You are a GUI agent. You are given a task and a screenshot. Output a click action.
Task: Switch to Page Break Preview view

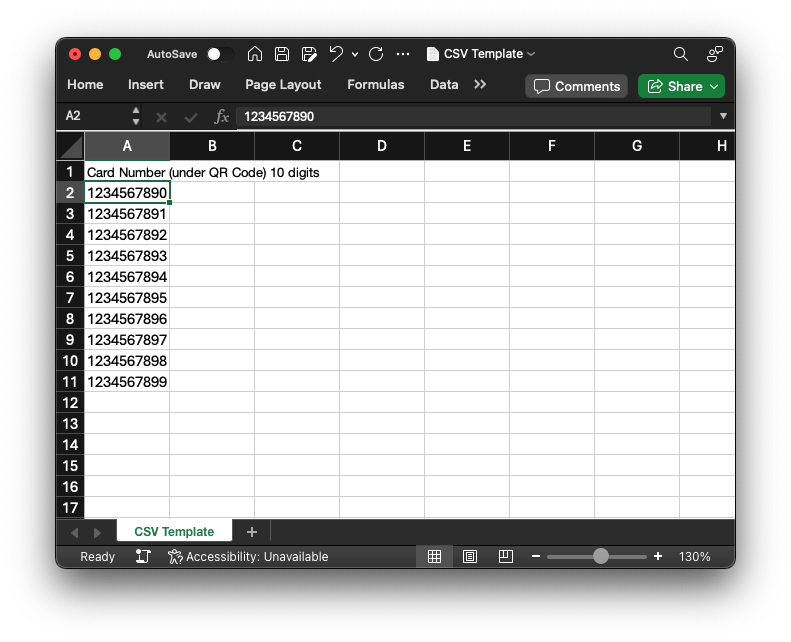point(505,557)
